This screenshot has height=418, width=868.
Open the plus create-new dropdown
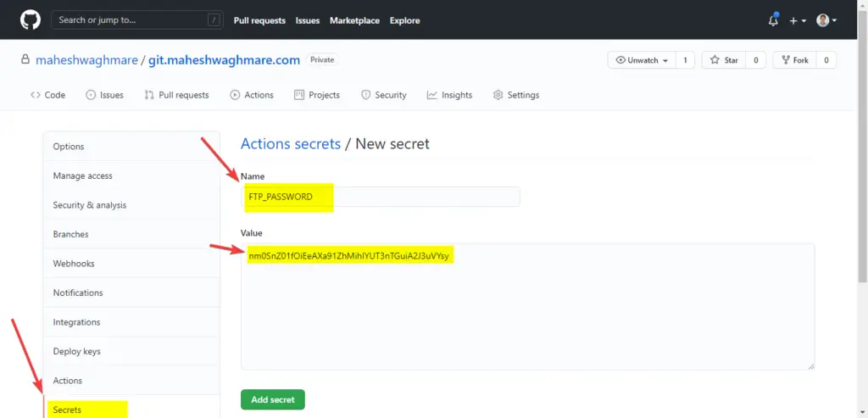[797, 20]
